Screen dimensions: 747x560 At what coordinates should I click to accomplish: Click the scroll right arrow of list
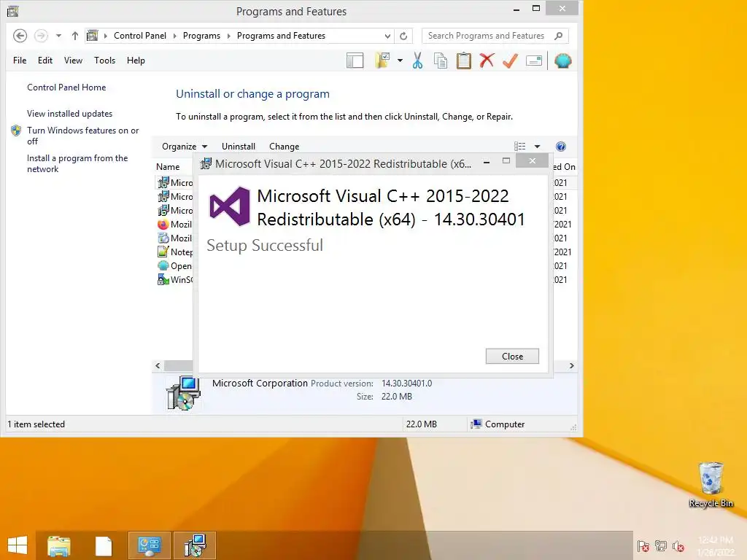(572, 366)
